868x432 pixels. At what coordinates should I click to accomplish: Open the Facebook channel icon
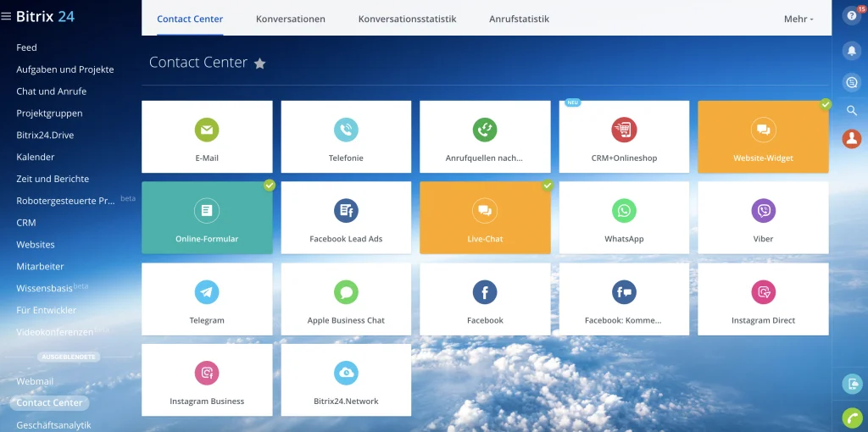(x=484, y=292)
